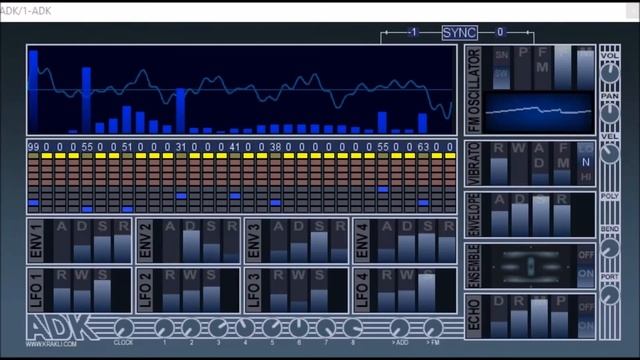
Task: Click knob 3 in bottom row
Action: (218, 328)
